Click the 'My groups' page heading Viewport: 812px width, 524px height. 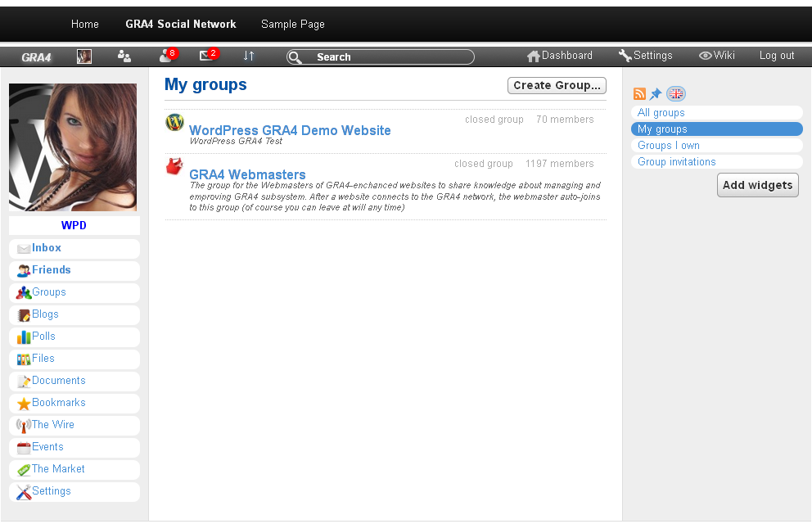(x=205, y=85)
